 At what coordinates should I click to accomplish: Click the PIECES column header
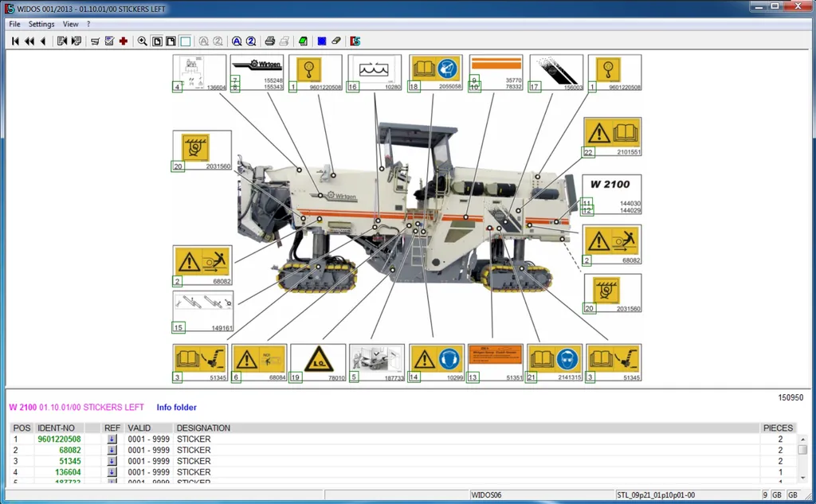point(778,428)
